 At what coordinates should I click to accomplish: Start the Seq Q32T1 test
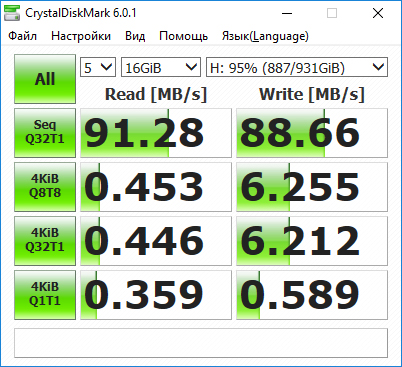click(x=45, y=133)
